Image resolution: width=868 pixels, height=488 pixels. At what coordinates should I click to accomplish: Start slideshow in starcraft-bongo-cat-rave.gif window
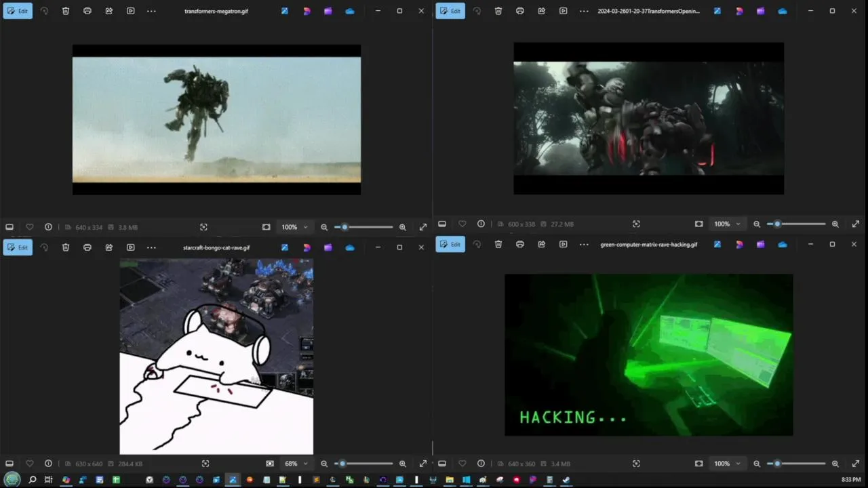click(131, 247)
